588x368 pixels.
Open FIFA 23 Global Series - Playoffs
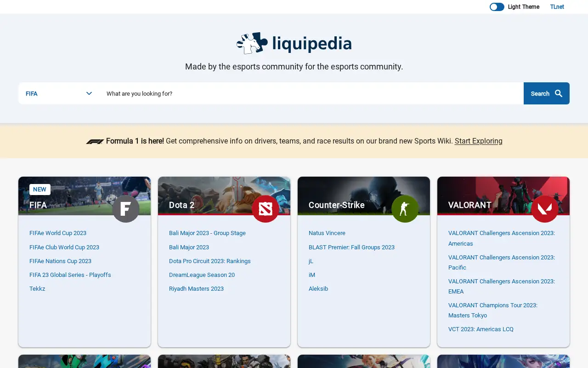pos(70,275)
